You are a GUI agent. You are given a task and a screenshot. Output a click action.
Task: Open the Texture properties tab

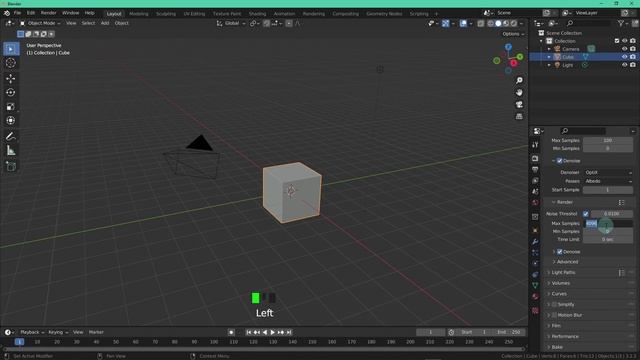(535, 311)
